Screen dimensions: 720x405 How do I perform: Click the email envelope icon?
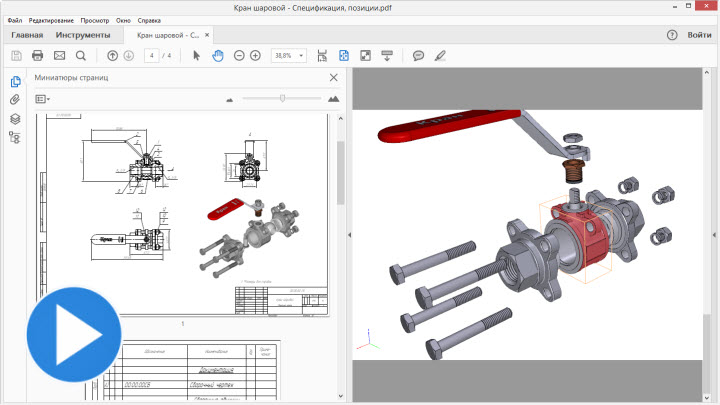pos(59,55)
